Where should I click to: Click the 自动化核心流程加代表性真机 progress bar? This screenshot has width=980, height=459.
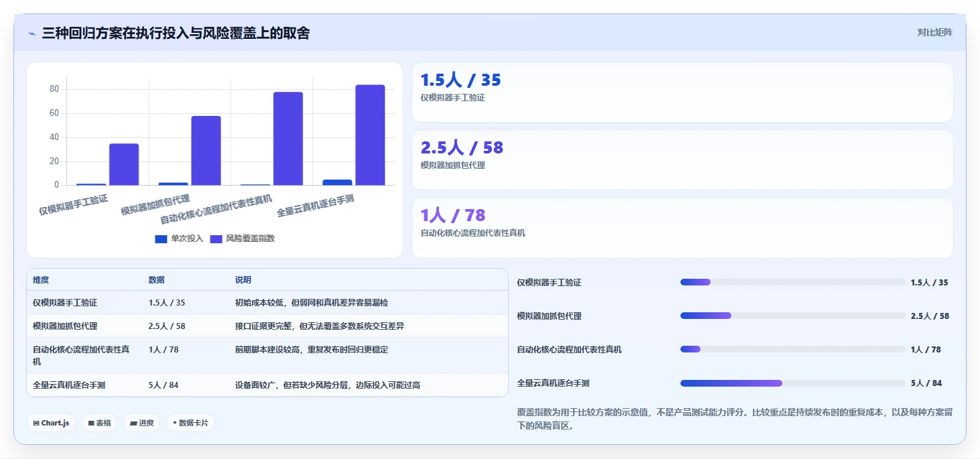tap(792, 349)
